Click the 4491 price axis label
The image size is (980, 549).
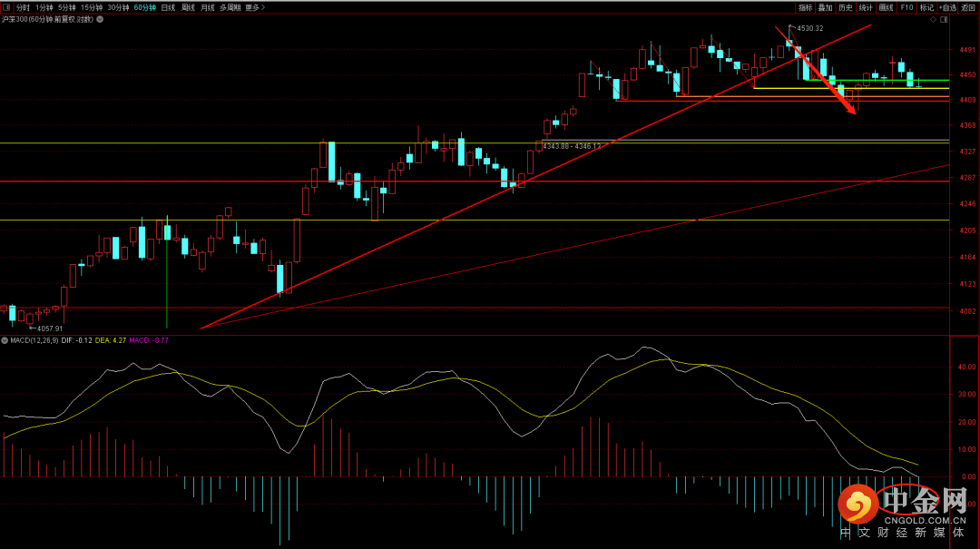(967, 49)
